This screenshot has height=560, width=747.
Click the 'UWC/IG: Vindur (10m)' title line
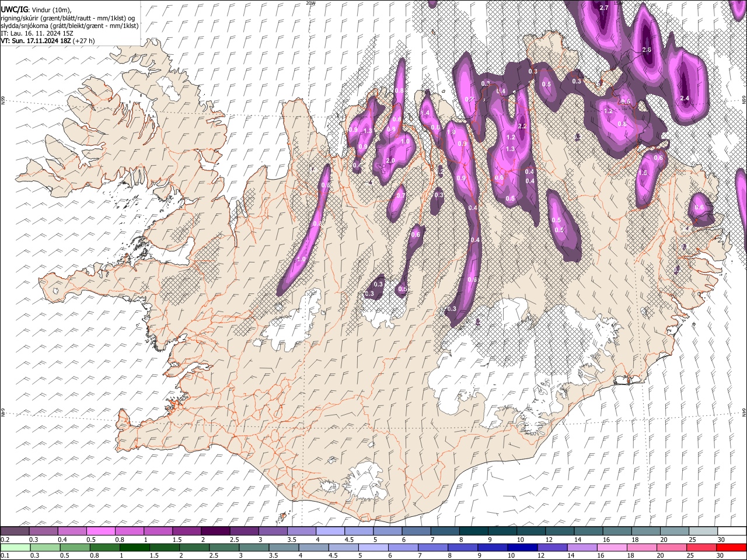(36, 10)
